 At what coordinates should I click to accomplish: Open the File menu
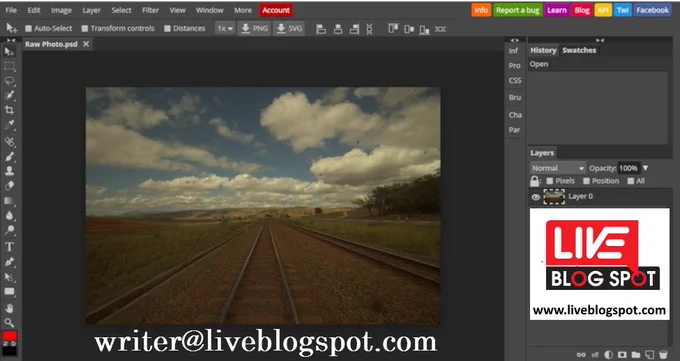(x=11, y=10)
